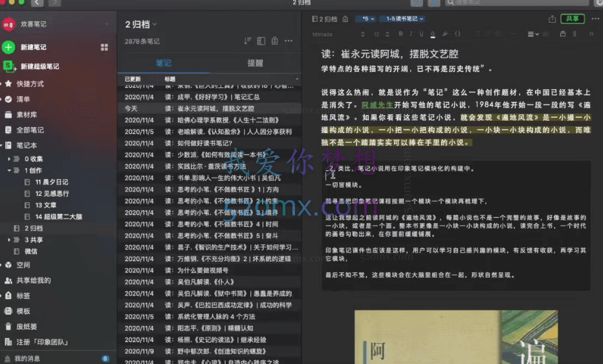Apply underline formatting in the editor toolbar
The image size is (603, 364).
(421, 34)
